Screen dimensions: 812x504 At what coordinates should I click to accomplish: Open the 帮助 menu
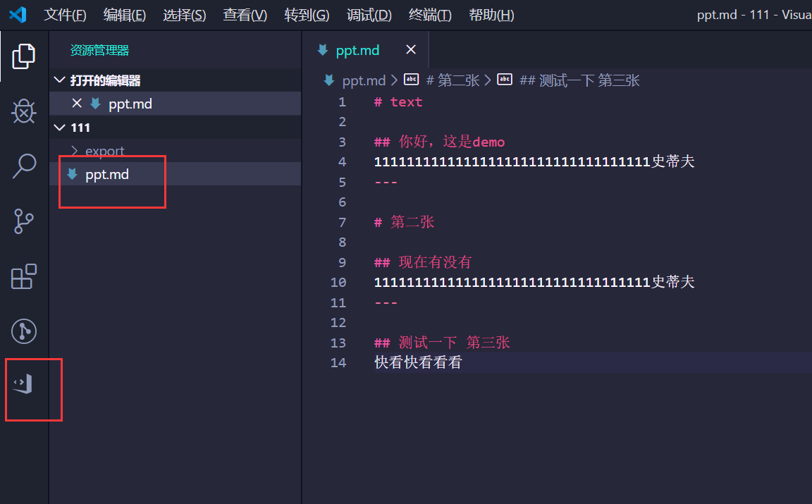(491, 14)
